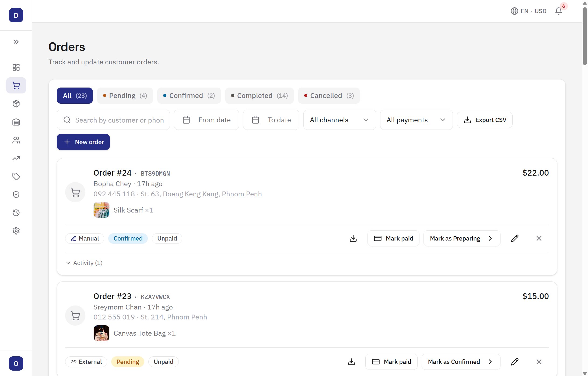Screen dimensions: 588x376
Task: Click the Order #24 cart icon
Action: pyautogui.click(x=75, y=192)
